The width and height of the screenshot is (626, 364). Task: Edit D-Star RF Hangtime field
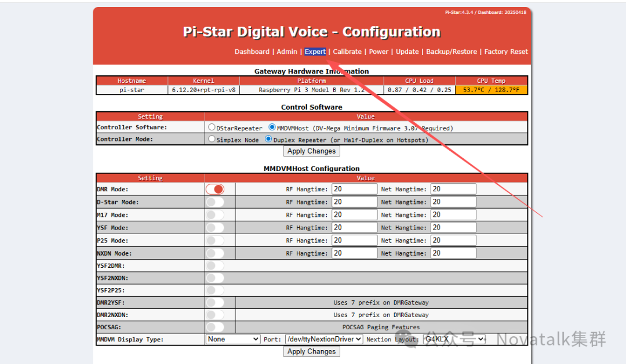[x=355, y=202]
